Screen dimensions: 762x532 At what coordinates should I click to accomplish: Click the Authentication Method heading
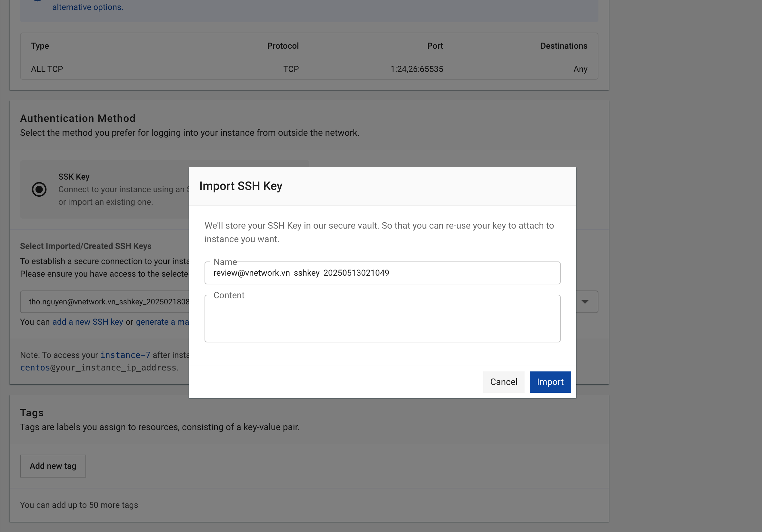(x=78, y=118)
